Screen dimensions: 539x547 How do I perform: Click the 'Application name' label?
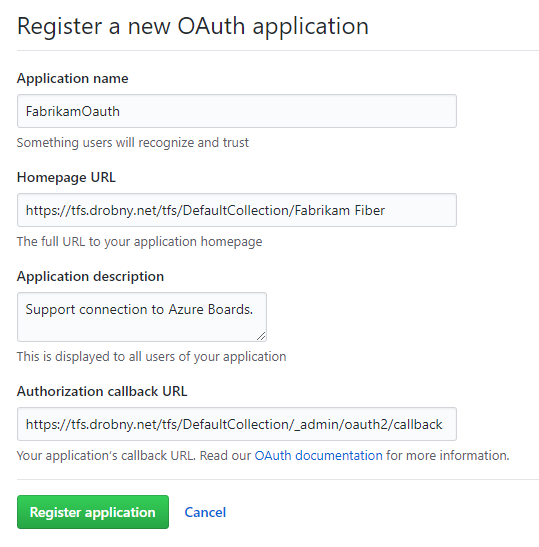click(x=73, y=78)
